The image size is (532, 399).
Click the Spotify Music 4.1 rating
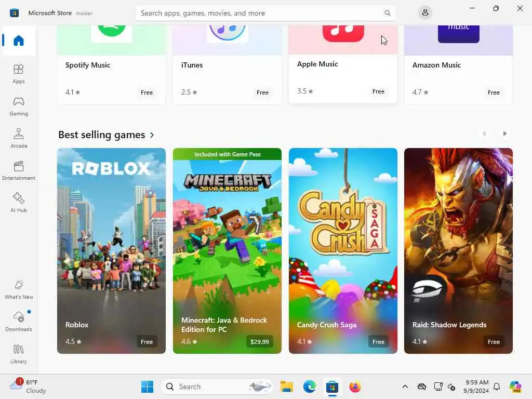(x=73, y=92)
